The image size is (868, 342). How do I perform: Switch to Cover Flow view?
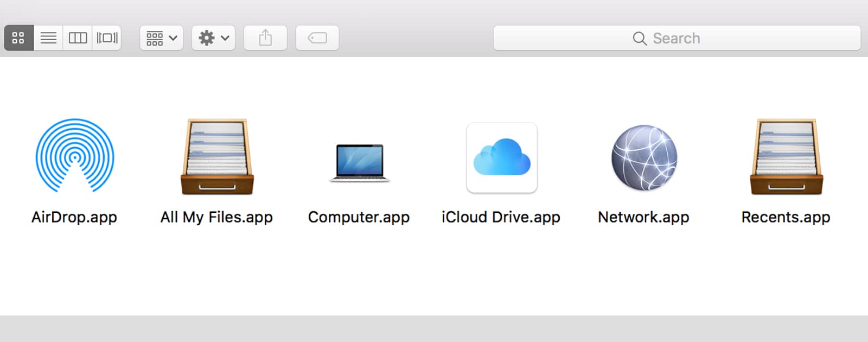[x=107, y=38]
